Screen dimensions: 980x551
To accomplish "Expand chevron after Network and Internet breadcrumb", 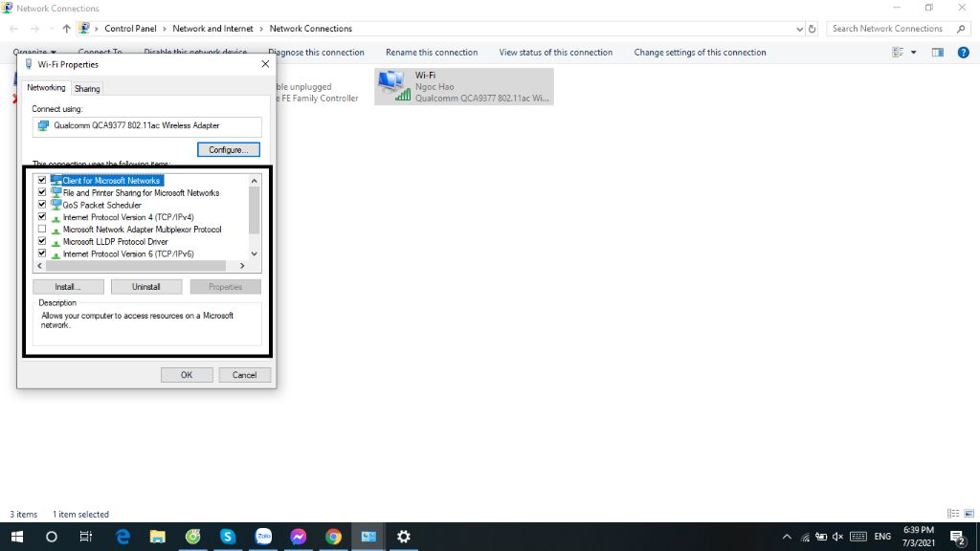I will 261,29.
